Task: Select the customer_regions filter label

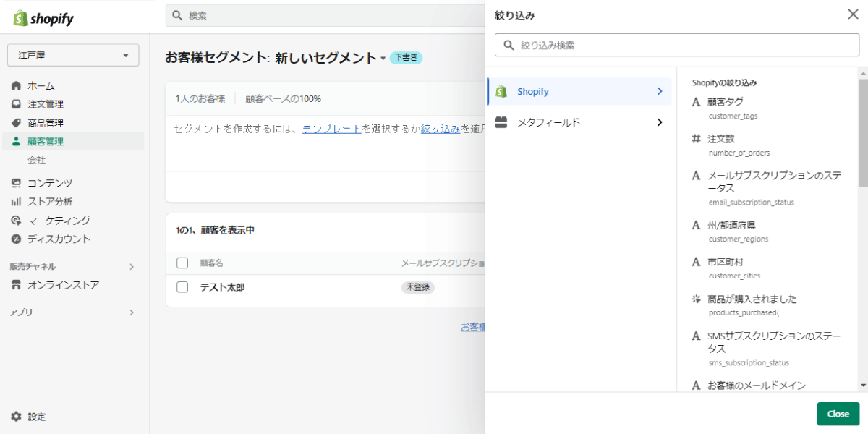Action: click(738, 239)
